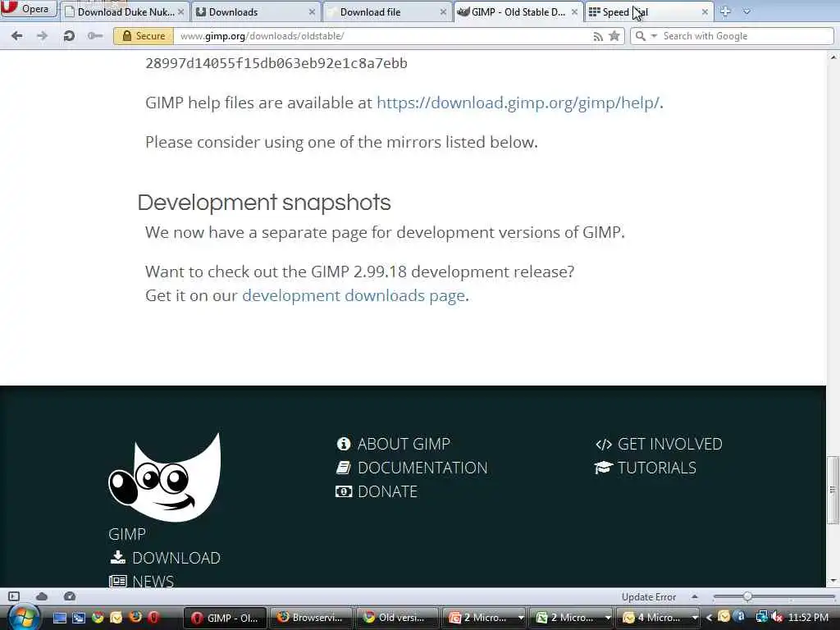Screen dimensions: 840x630
Task: Toggle the Opera panels sidebar button
Action: pyautogui.click(x=14, y=596)
